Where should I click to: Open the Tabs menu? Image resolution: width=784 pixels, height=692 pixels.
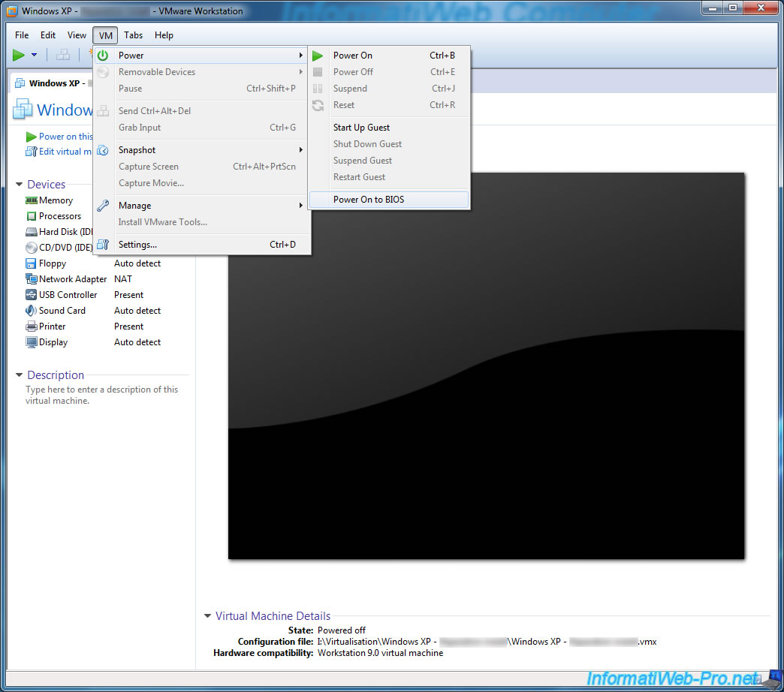(134, 35)
